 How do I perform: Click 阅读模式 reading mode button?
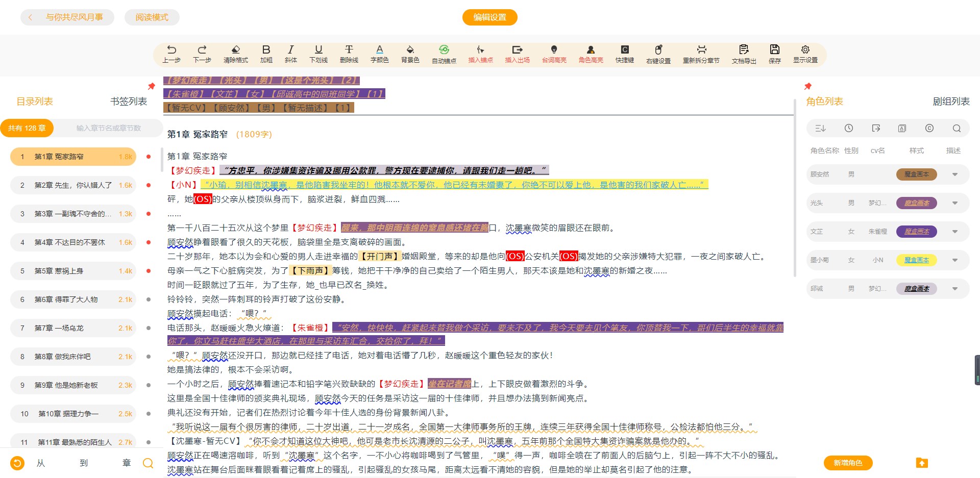point(152,17)
